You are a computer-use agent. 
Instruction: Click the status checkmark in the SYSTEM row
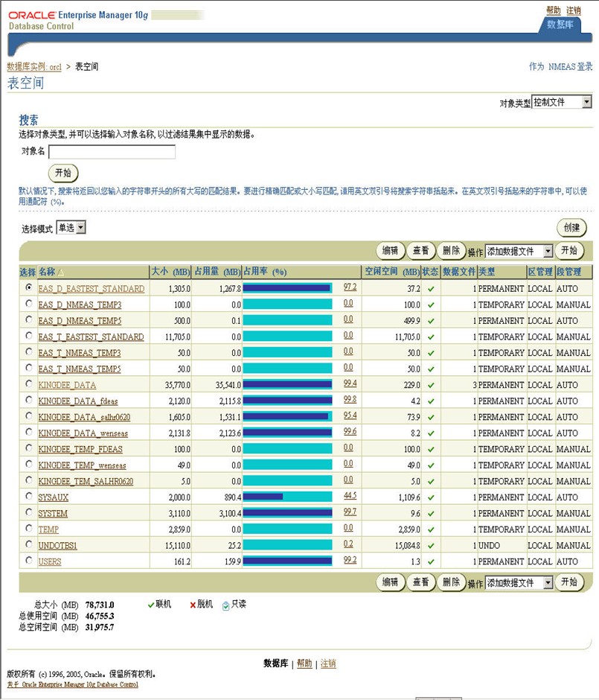[x=431, y=514]
